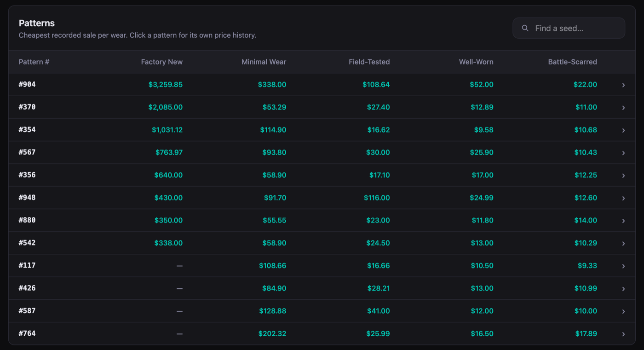
Task: Select pattern #880 label
Action: tap(27, 220)
